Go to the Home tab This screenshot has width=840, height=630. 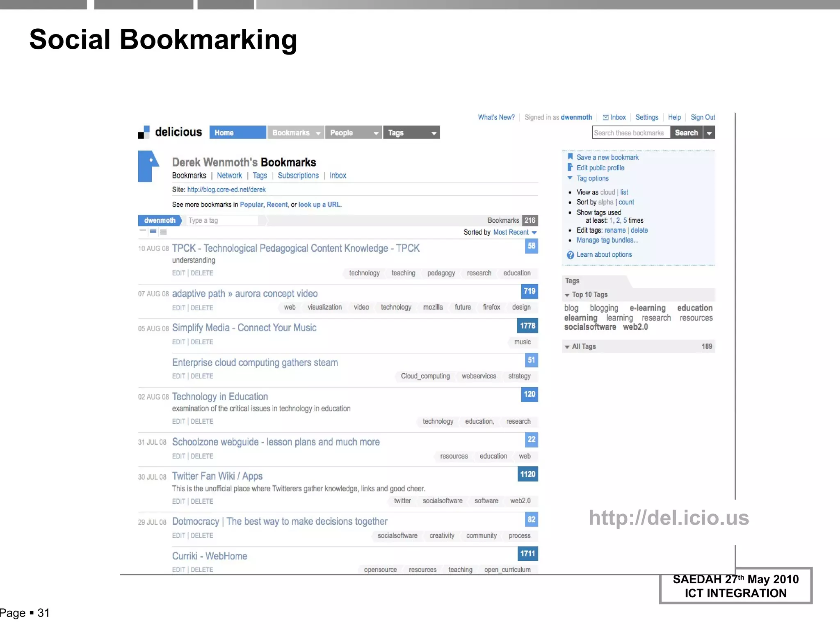[x=238, y=132]
